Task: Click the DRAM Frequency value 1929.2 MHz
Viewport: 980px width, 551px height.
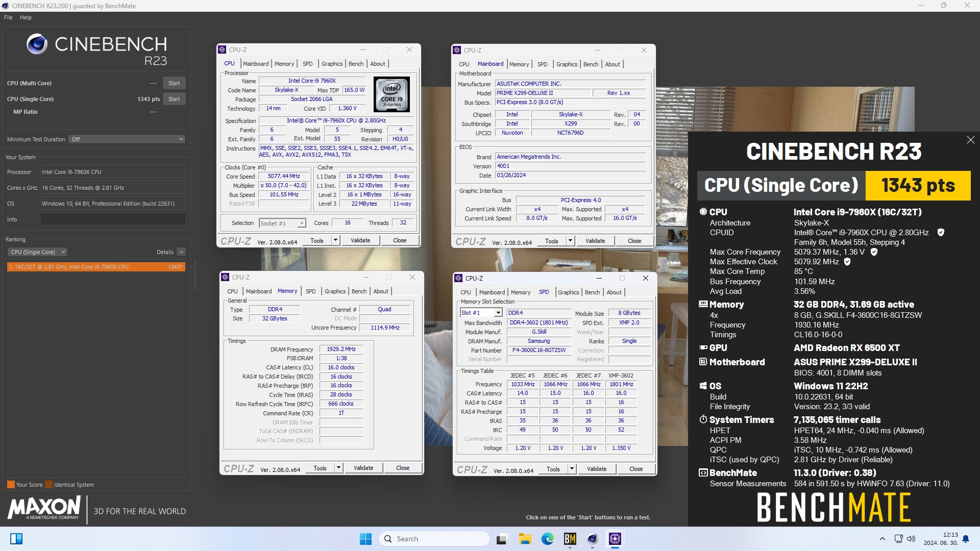Action: tap(341, 349)
